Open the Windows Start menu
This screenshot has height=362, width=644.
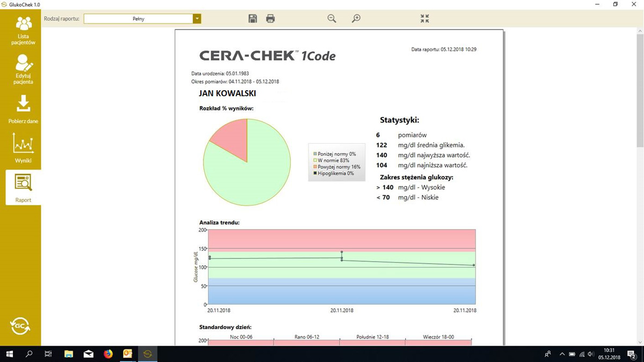point(10,354)
